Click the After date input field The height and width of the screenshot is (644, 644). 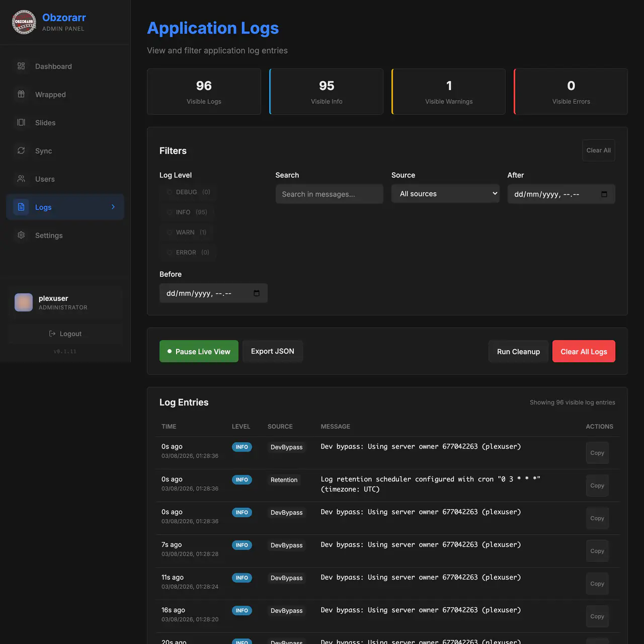point(561,194)
